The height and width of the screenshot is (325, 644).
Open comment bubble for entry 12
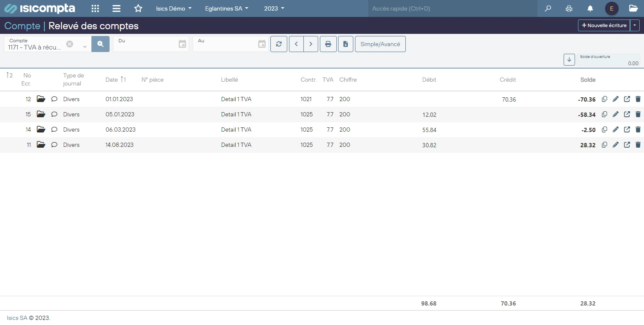[54, 99]
